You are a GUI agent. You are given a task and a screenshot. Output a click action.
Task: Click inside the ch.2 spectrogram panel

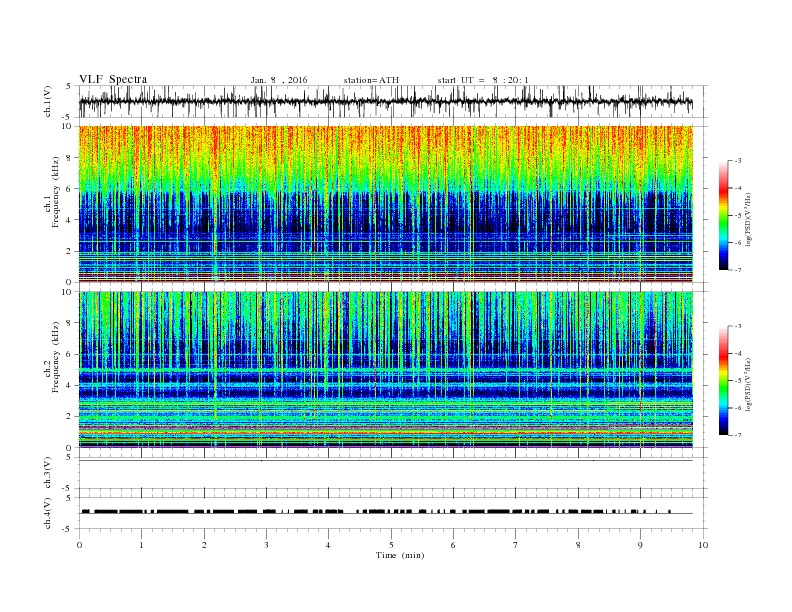[x=386, y=369]
